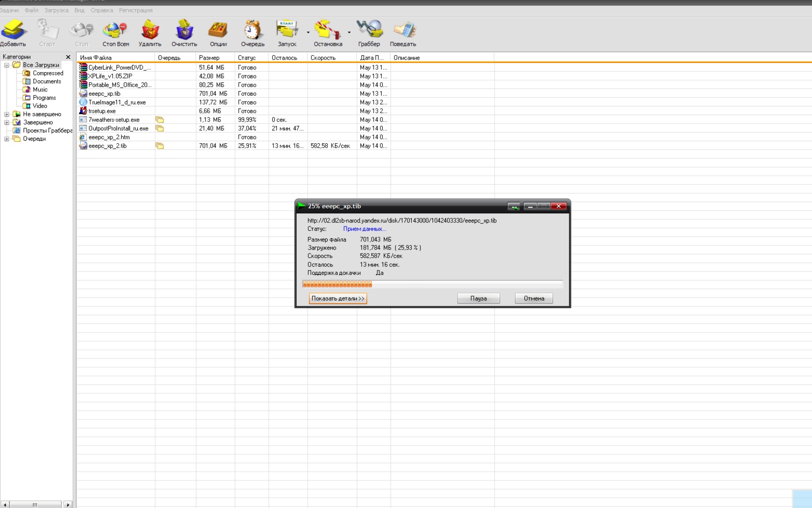Collapse the Все Загрузки tree node
The height and width of the screenshot is (508, 812).
point(7,65)
